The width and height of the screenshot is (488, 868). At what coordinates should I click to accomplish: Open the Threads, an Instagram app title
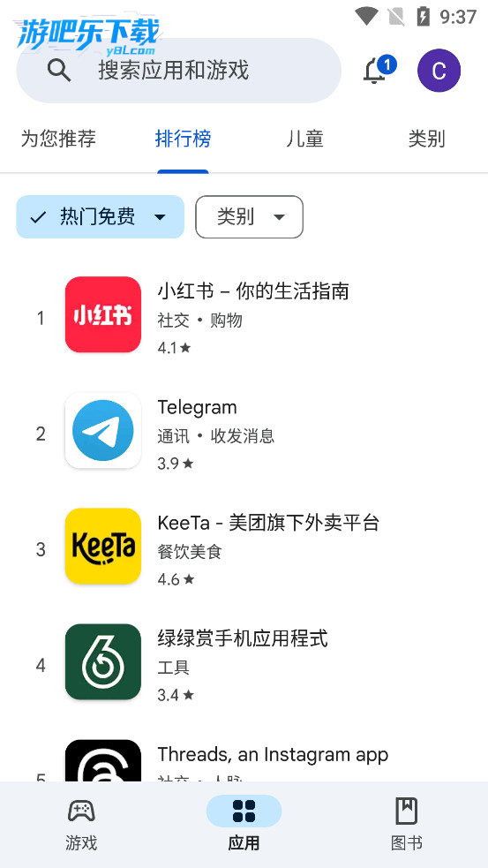coord(273,754)
